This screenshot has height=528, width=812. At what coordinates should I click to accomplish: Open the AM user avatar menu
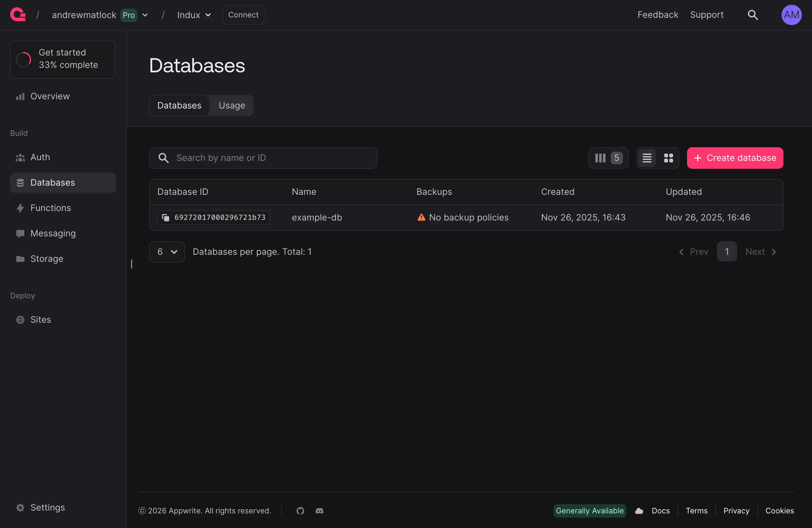point(791,15)
